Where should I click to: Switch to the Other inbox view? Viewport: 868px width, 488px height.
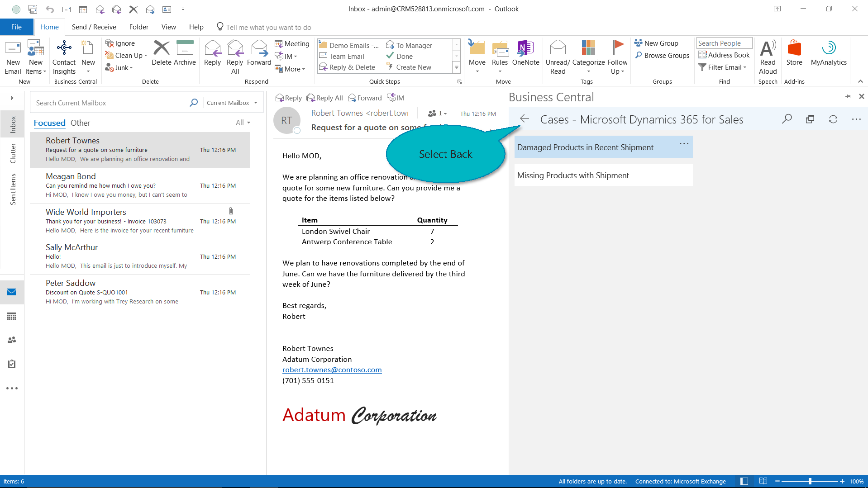(x=80, y=123)
